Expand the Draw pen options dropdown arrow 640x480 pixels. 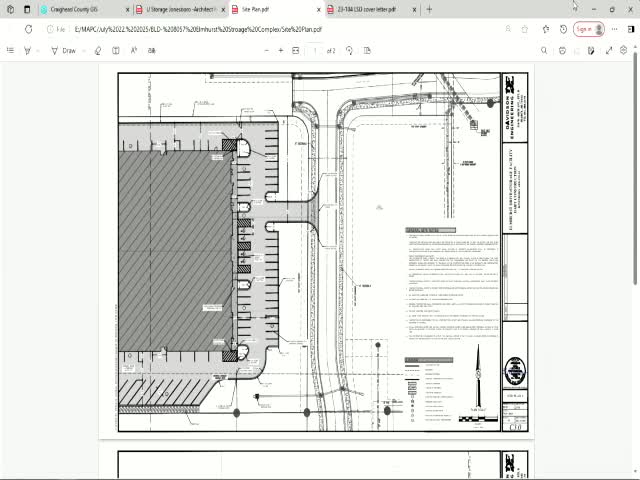click(x=84, y=51)
